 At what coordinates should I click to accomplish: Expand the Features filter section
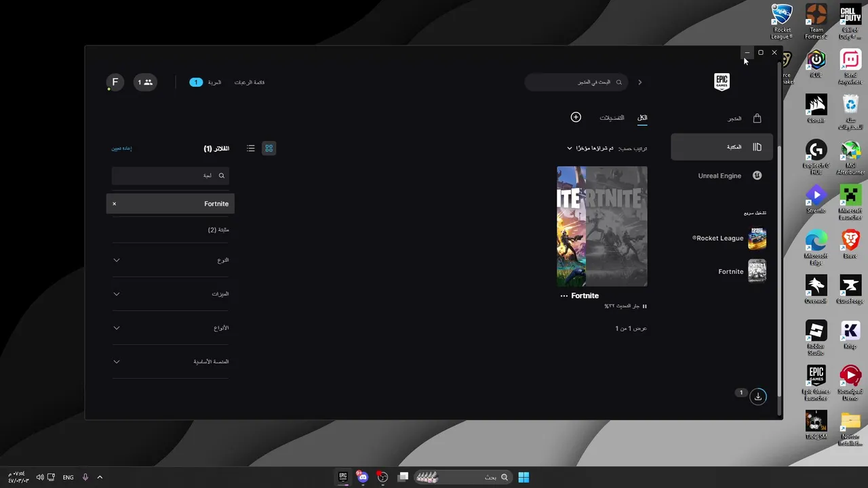click(170, 294)
